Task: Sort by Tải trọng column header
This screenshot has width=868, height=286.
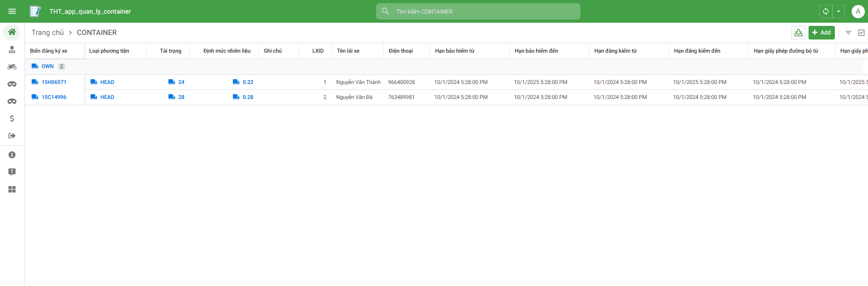Action: (x=170, y=51)
